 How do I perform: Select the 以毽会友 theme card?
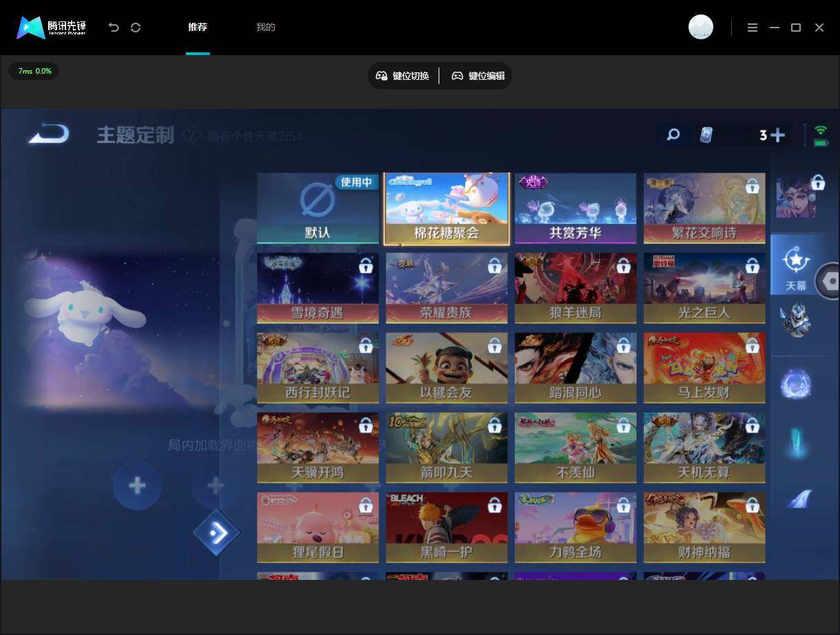click(446, 368)
